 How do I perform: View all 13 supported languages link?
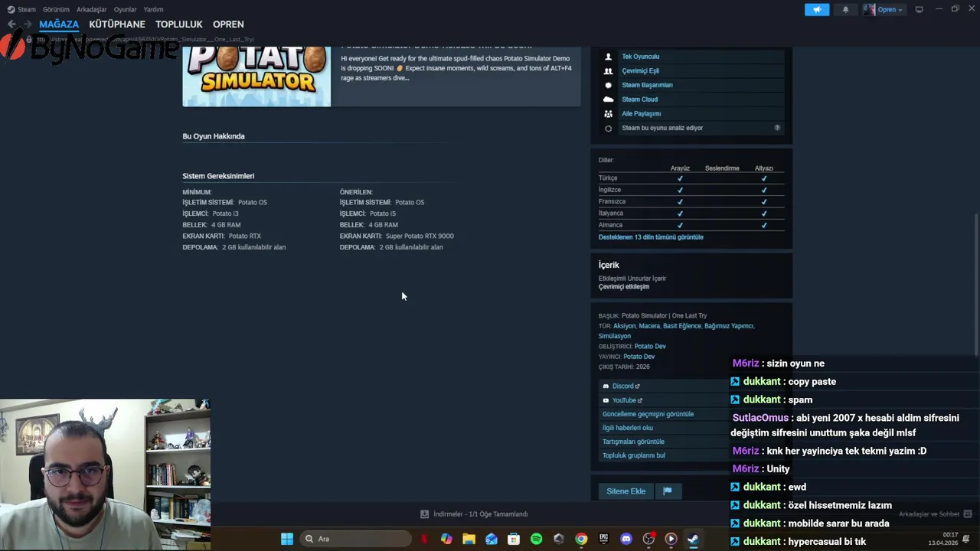[651, 237]
